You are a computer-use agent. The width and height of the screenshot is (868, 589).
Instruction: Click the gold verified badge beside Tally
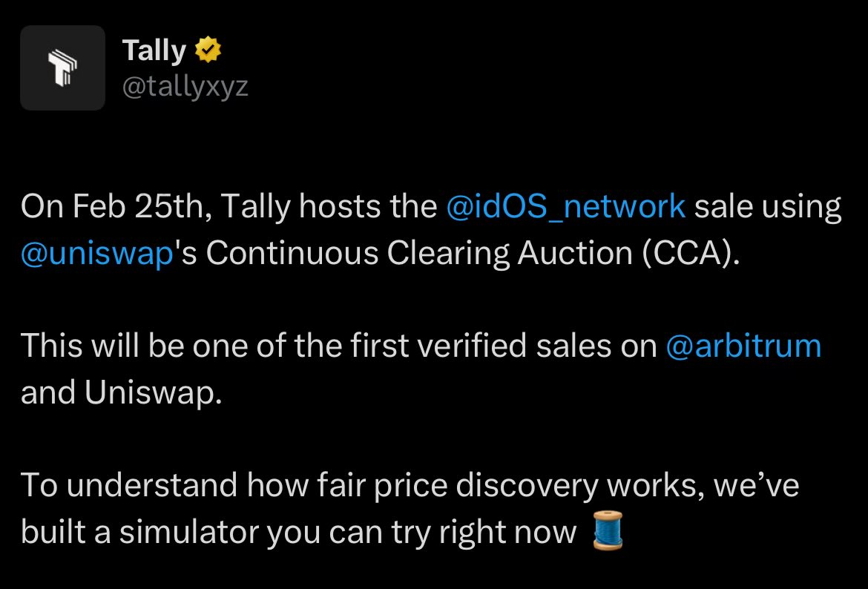click(x=207, y=50)
